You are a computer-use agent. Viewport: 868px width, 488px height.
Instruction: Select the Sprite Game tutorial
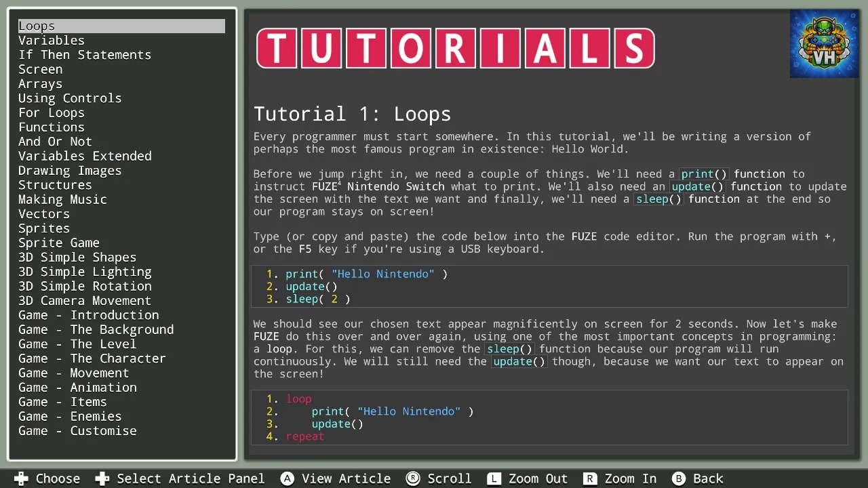pyautogui.click(x=59, y=243)
